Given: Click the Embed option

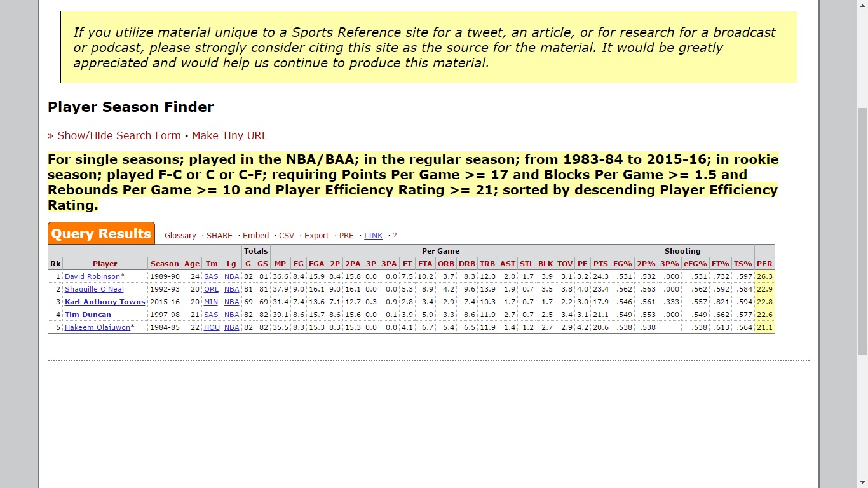Looking at the screenshot, I should 255,235.
